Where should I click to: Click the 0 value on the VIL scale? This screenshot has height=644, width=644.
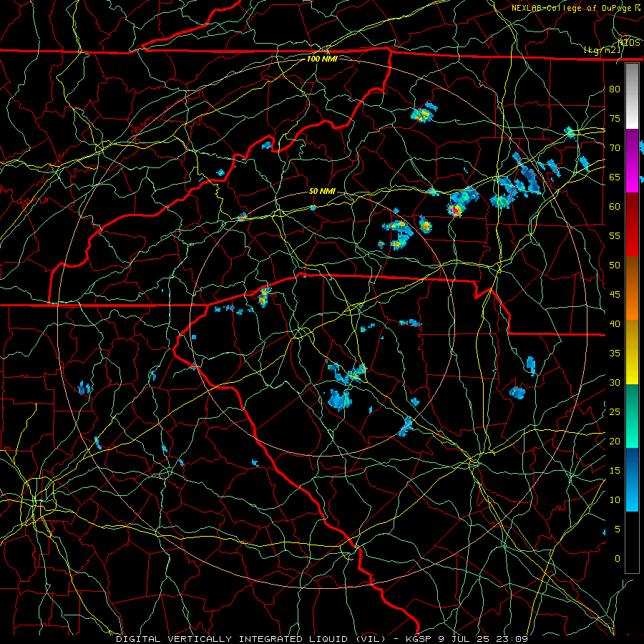pyautogui.click(x=618, y=559)
